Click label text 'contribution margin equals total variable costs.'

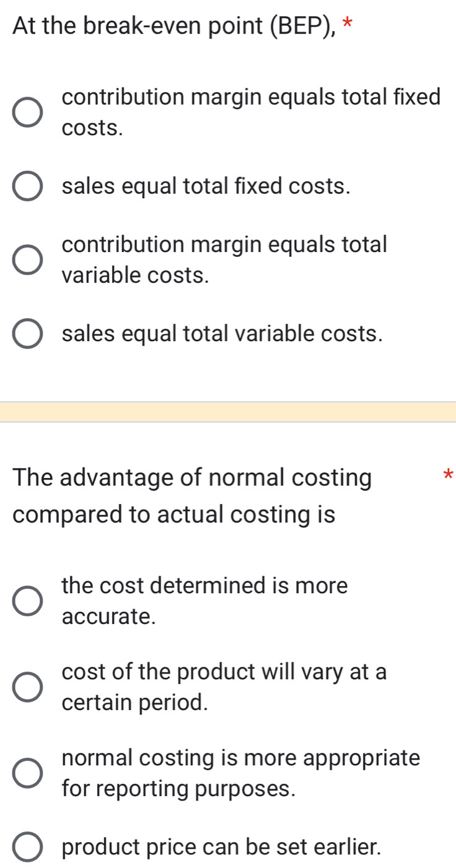224,259
